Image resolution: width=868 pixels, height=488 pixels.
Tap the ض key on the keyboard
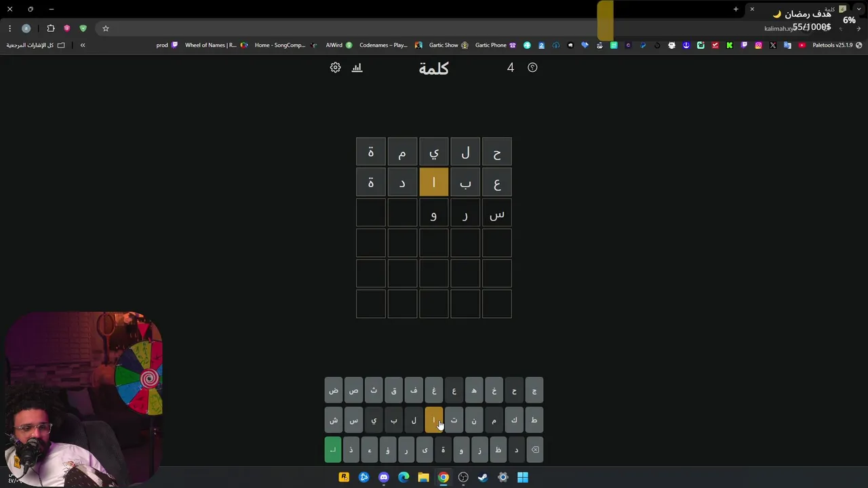(334, 390)
